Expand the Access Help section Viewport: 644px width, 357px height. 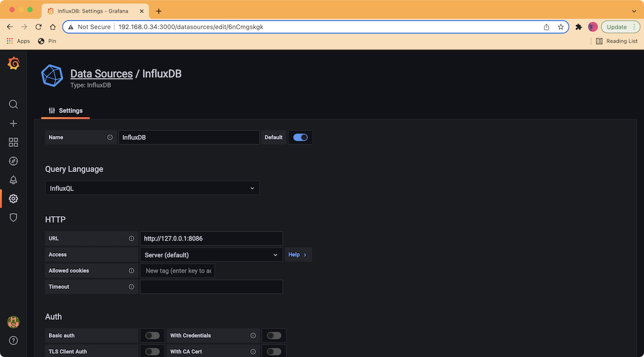click(298, 254)
